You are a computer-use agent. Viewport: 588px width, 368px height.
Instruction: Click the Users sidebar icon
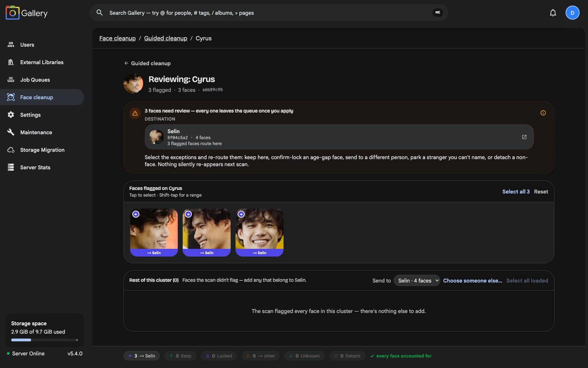11,45
